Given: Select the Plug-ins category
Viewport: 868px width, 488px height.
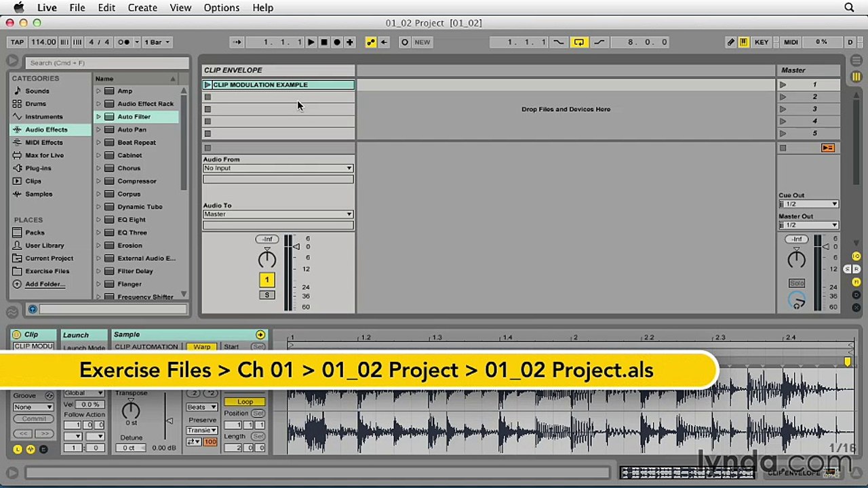Looking at the screenshot, I should [38, 168].
